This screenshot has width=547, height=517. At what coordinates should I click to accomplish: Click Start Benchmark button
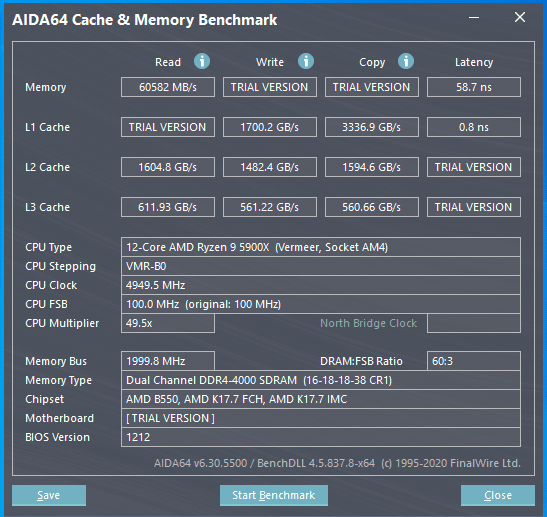coord(274,495)
